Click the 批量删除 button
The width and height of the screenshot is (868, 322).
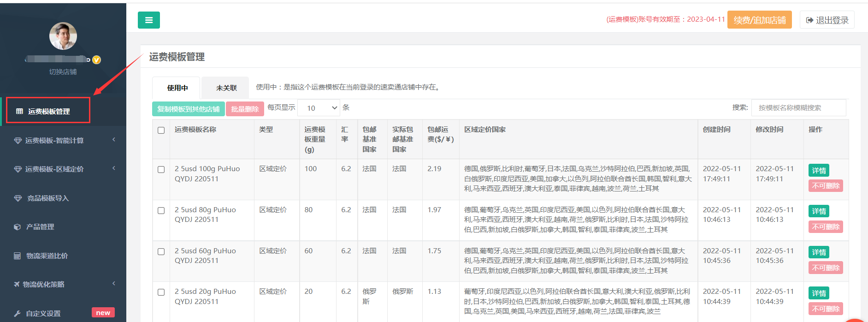[x=245, y=109]
